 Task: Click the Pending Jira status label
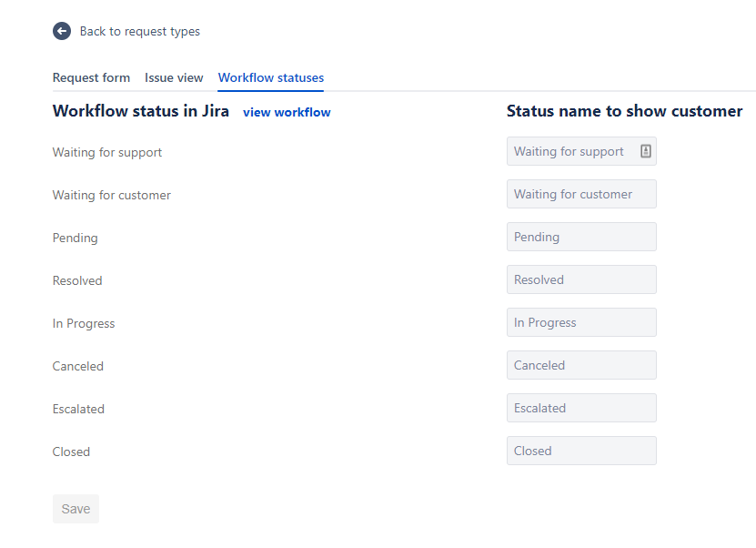coord(75,238)
